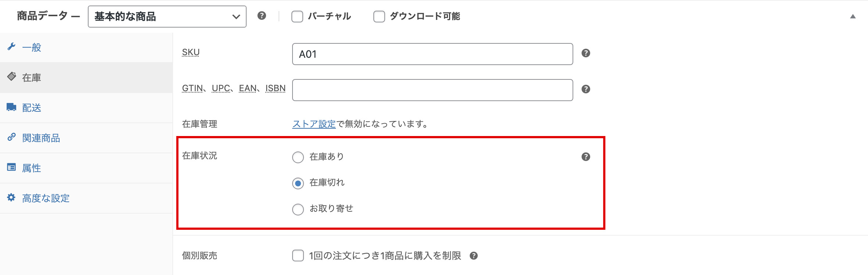Click the help icon next to SKU field

[x=586, y=53]
